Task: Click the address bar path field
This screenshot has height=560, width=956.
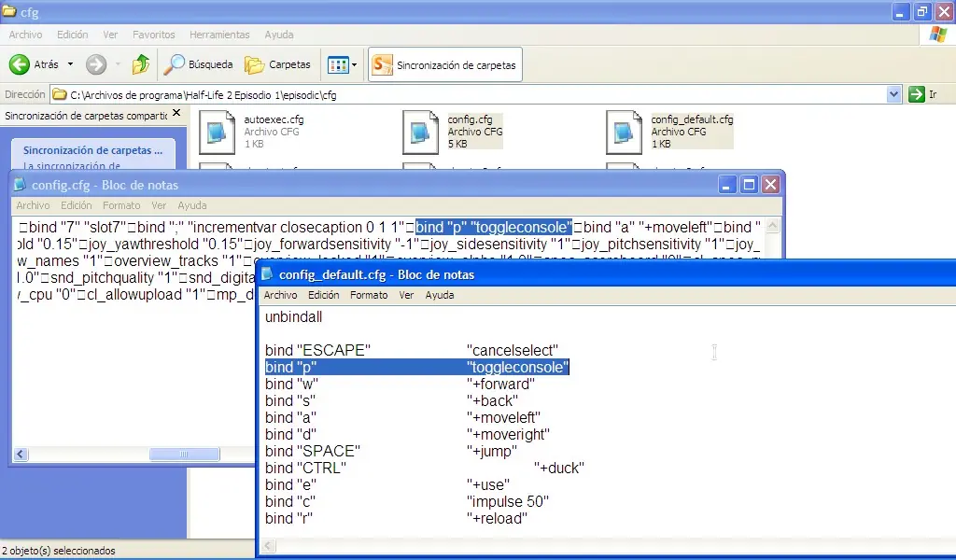Action: click(x=467, y=94)
